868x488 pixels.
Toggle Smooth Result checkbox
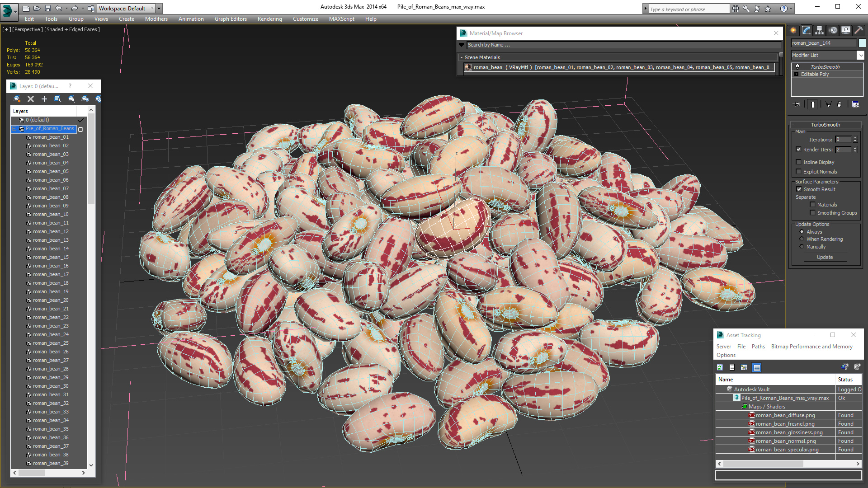799,189
